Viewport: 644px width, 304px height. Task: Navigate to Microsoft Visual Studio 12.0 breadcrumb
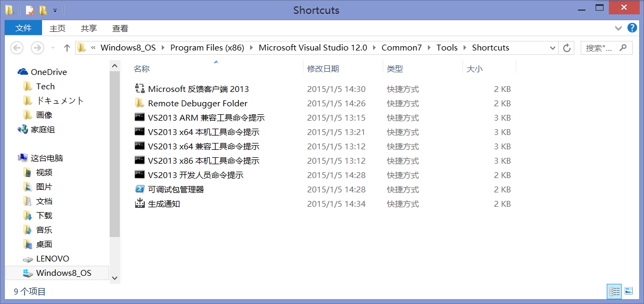(x=313, y=48)
